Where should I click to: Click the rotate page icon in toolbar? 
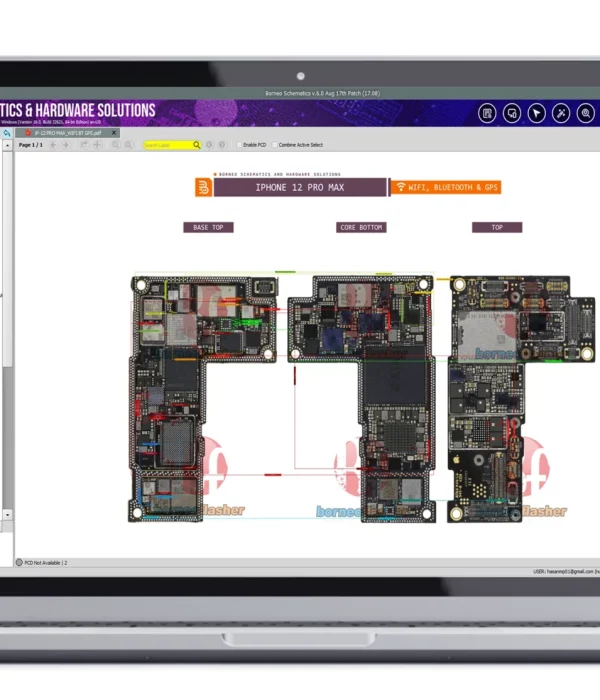pos(84,145)
